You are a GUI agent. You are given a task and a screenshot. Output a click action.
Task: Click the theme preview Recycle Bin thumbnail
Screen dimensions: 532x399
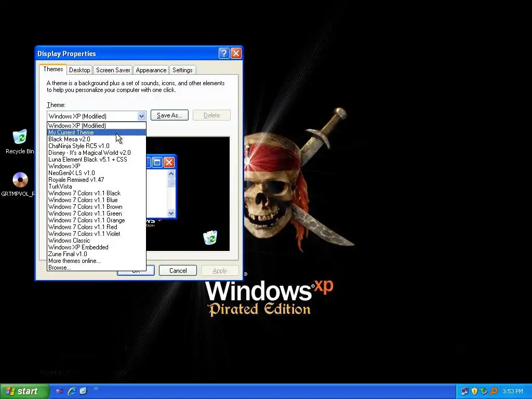tap(210, 237)
